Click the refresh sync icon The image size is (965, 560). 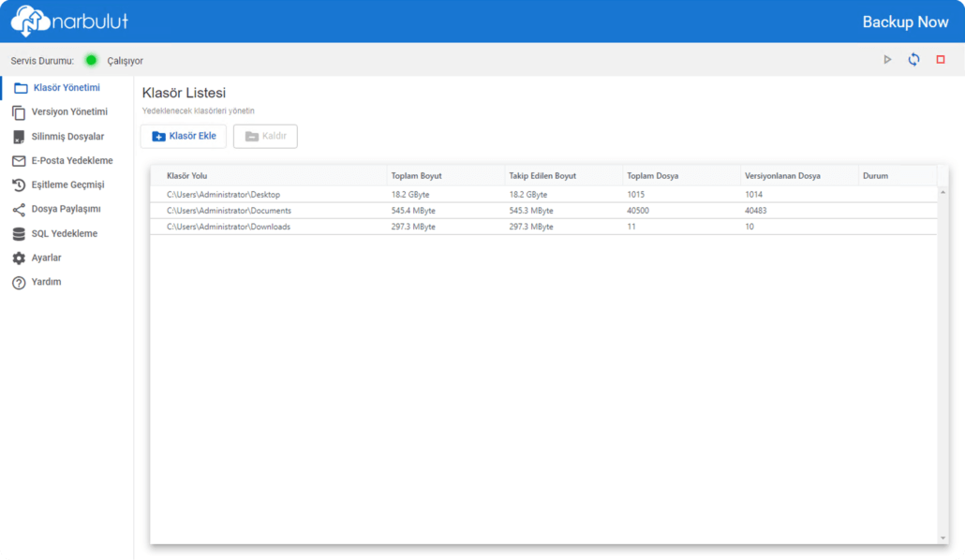point(913,60)
